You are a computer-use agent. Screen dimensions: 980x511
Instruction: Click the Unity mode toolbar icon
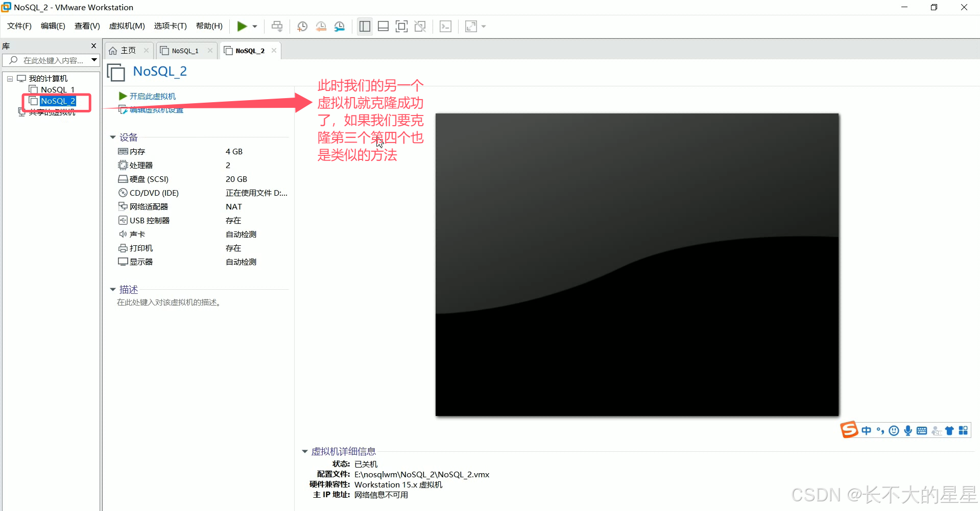click(420, 26)
